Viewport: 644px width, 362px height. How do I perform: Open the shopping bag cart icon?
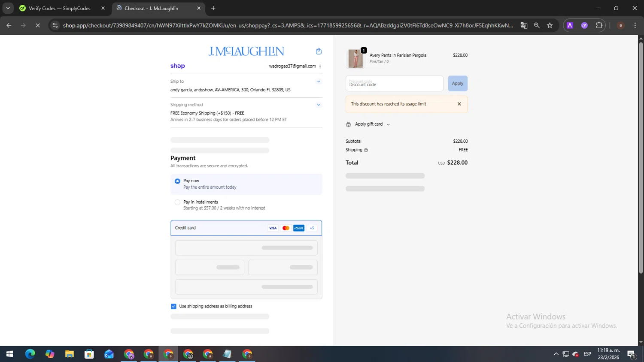coord(319,51)
